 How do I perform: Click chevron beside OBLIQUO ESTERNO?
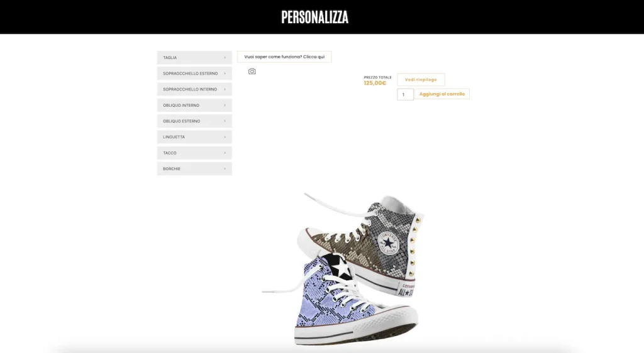225,121
